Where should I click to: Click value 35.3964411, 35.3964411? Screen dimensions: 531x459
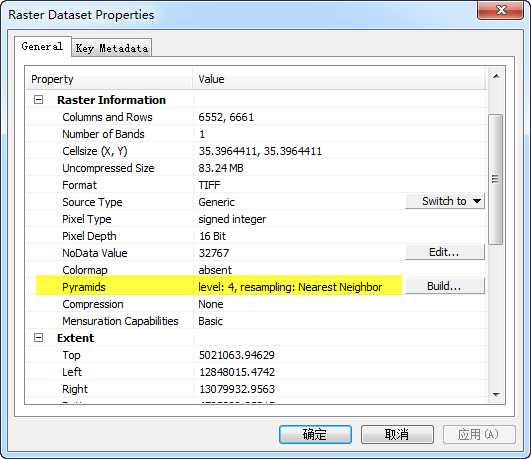click(x=260, y=151)
